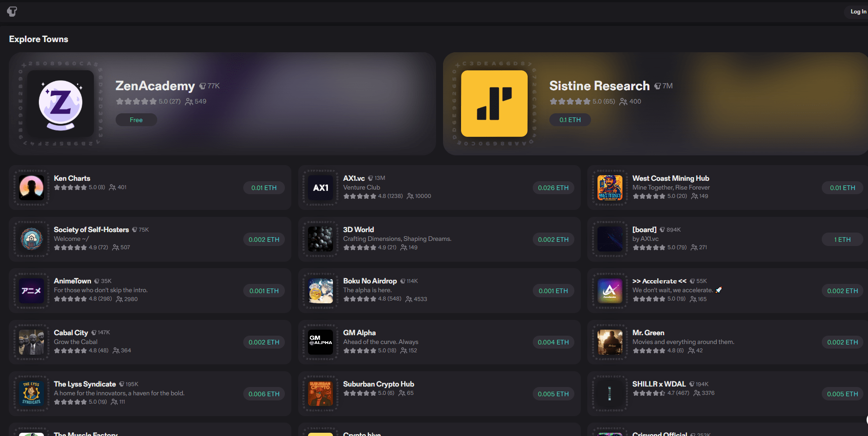Click Sistine Research 7M points badge
This screenshot has width=868, height=436.
pos(663,86)
